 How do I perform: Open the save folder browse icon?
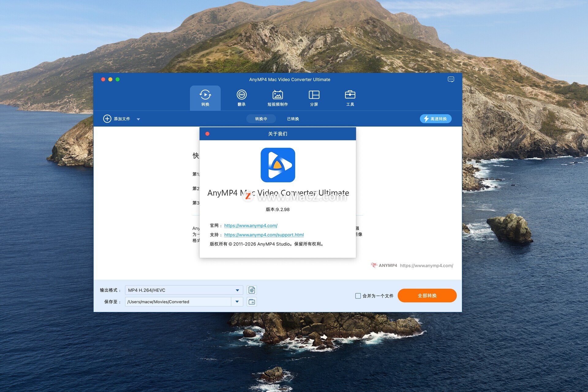pyautogui.click(x=252, y=302)
